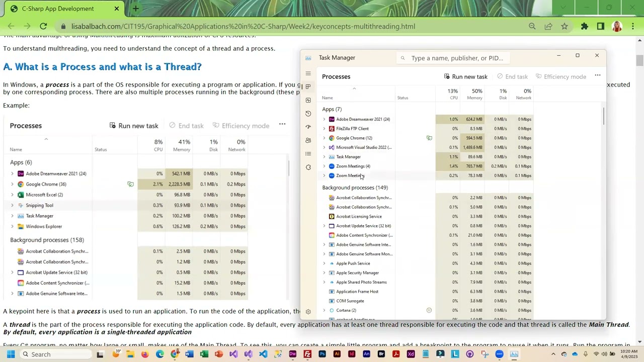Open Adobe Illustrator from taskbar
This screenshot has width=644, height=362.
coord(337,354)
